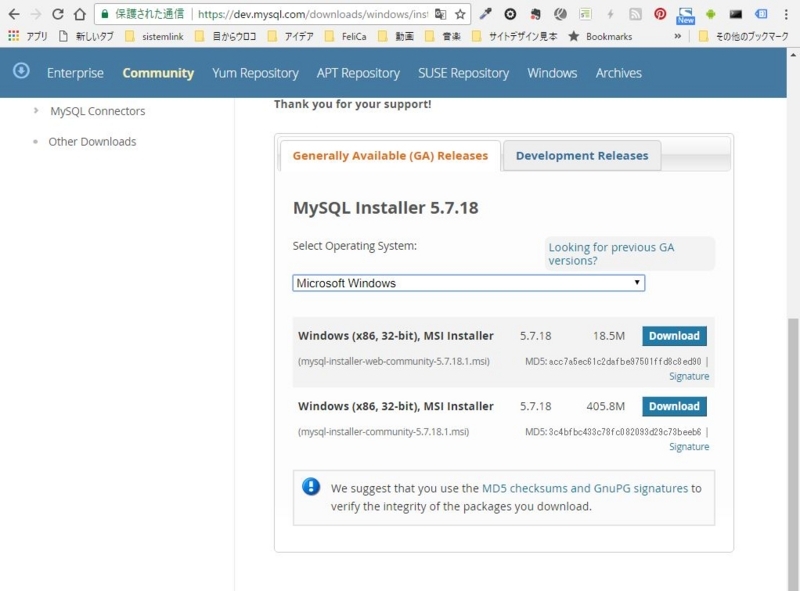Open the Microsoft Windows operating system dropdown

click(468, 283)
